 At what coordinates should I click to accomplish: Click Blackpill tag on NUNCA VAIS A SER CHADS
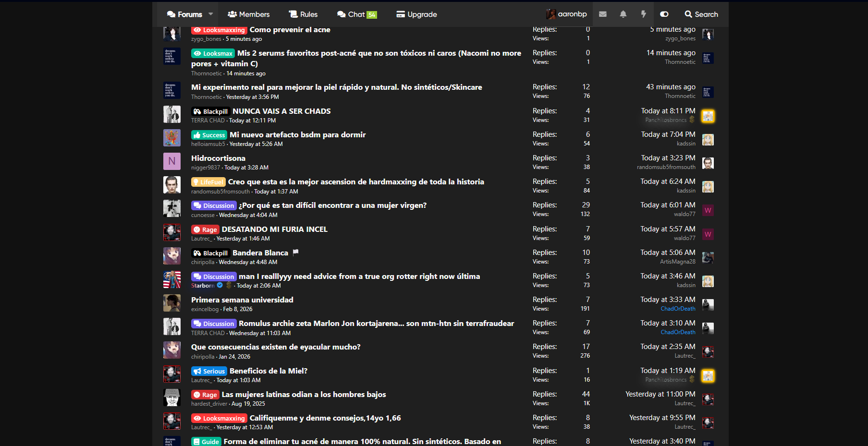(x=210, y=111)
